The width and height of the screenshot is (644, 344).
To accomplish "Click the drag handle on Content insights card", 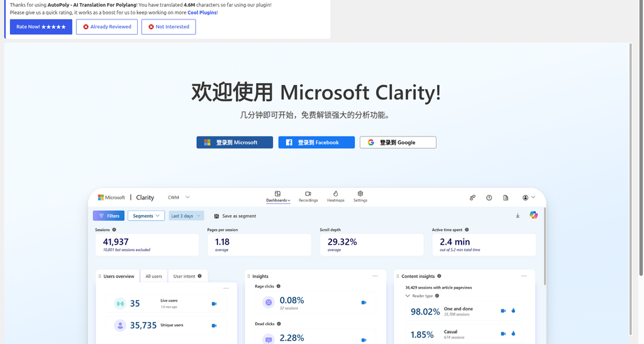I will coord(397,276).
